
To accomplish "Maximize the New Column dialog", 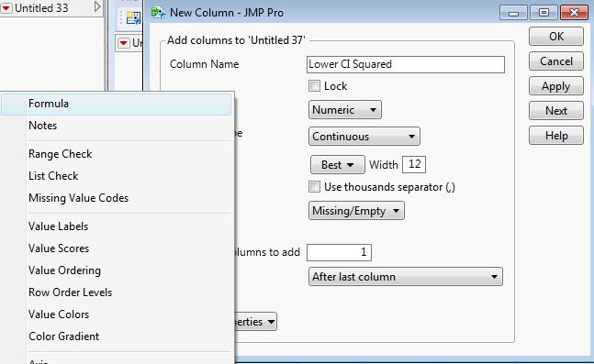I will coord(544,13).
